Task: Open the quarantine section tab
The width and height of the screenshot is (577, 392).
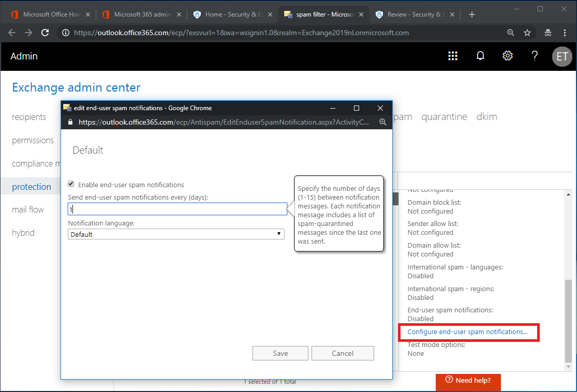Action: (x=444, y=117)
